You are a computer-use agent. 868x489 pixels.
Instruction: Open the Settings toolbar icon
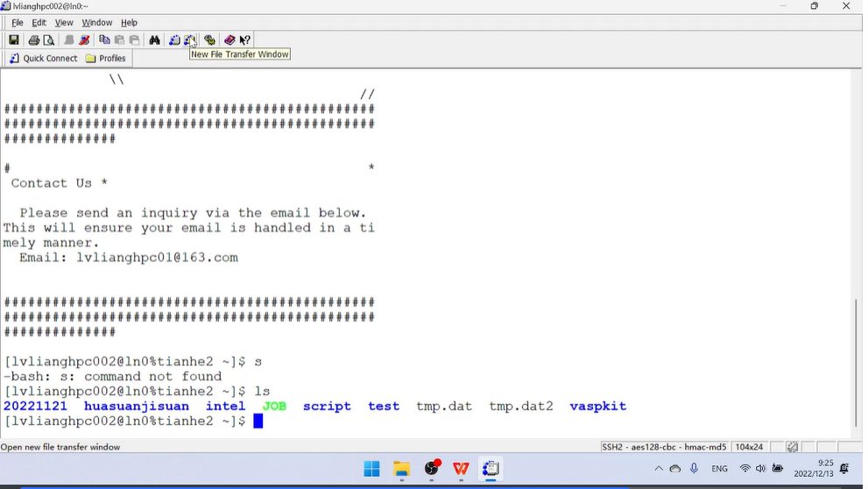[x=209, y=40]
